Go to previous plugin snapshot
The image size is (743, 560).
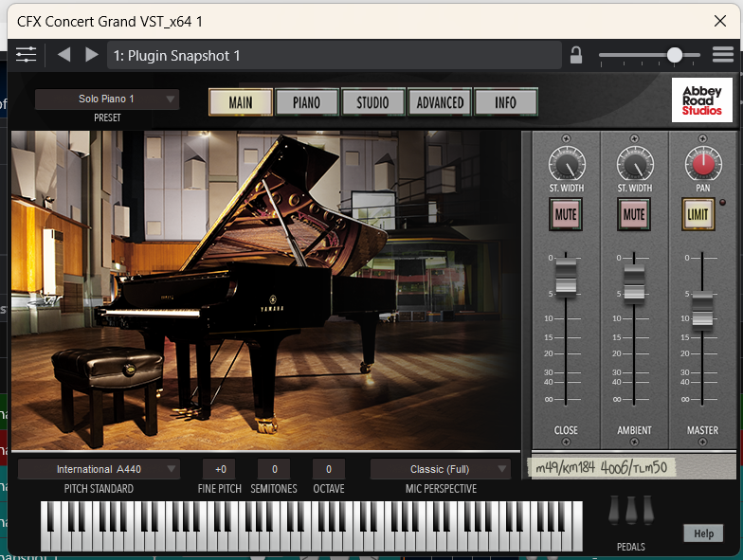click(64, 55)
